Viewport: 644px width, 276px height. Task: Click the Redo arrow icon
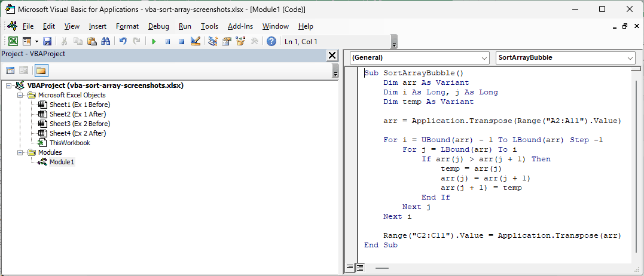(136, 41)
